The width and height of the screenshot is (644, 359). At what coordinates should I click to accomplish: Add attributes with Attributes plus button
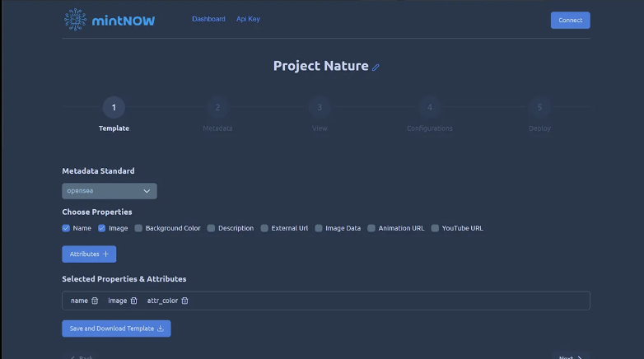pos(89,254)
